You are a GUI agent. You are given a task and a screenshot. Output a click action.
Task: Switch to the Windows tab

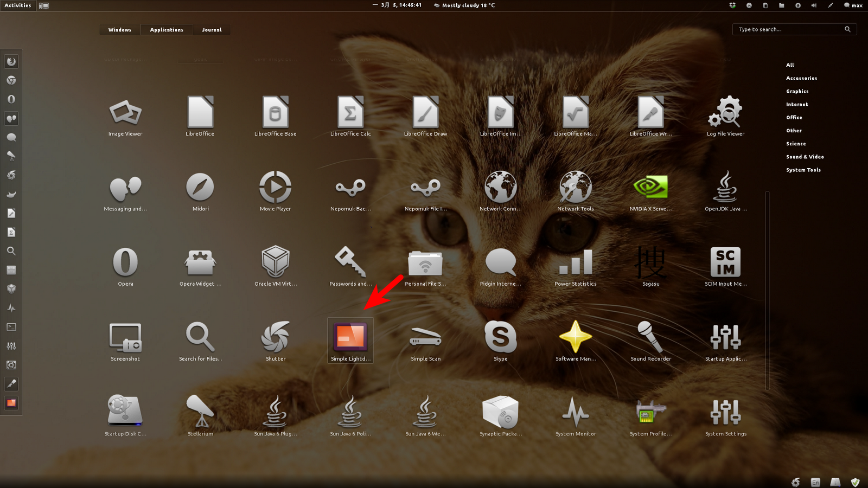119,29
